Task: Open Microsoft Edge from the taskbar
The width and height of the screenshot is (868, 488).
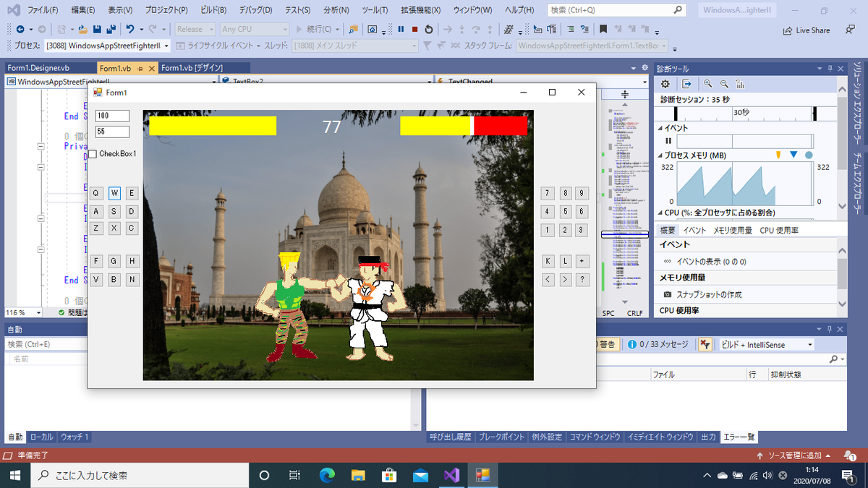Action: [x=328, y=475]
